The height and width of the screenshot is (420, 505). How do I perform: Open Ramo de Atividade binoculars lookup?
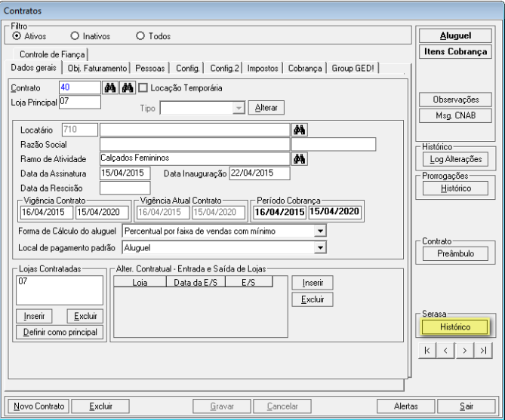[x=299, y=158]
